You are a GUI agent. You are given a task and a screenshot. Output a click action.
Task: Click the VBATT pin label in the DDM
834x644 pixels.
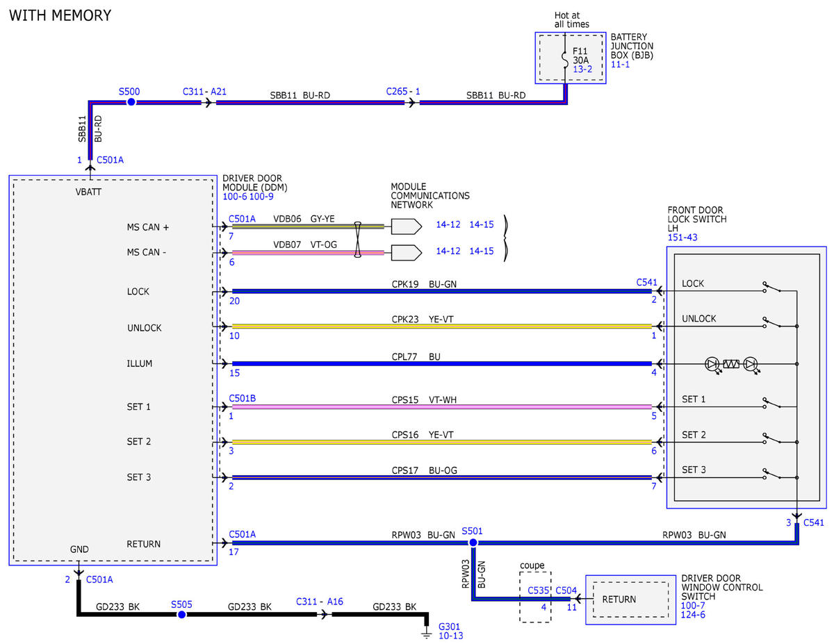pos(88,192)
